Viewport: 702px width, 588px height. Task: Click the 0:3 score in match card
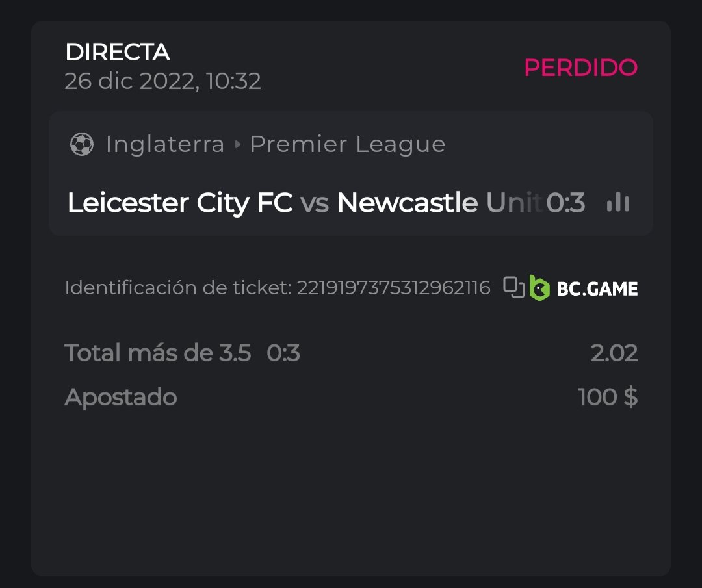pyautogui.click(x=565, y=203)
